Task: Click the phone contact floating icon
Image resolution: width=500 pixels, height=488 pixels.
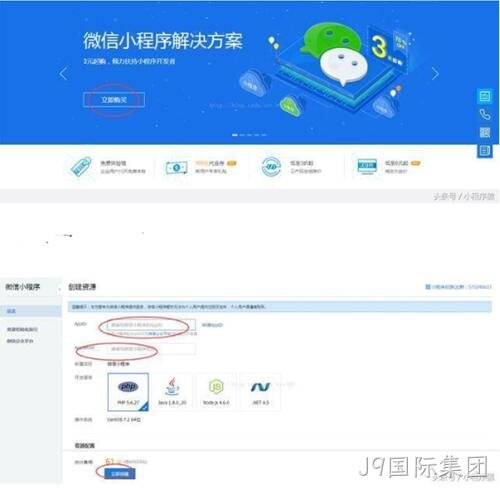Action: click(485, 115)
